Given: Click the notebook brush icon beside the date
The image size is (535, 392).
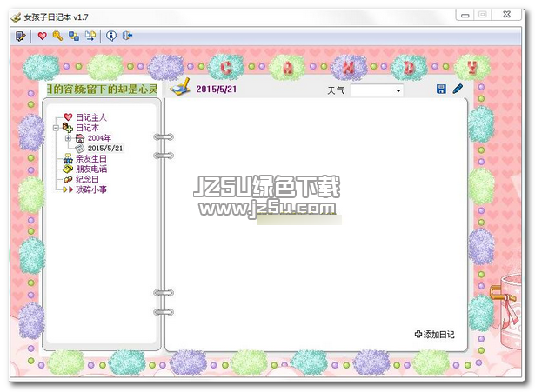Looking at the screenshot, I should (180, 87).
